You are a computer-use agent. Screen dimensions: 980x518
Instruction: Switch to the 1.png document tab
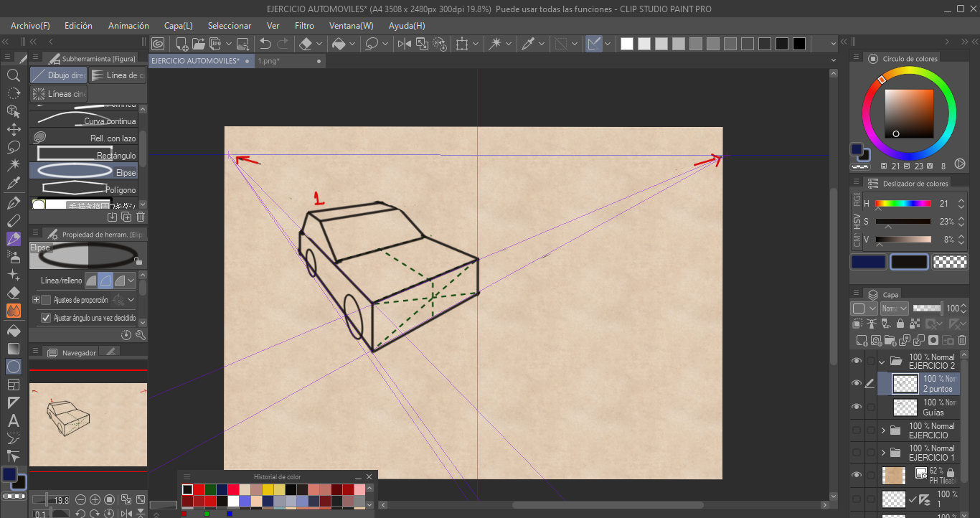pos(269,61)
